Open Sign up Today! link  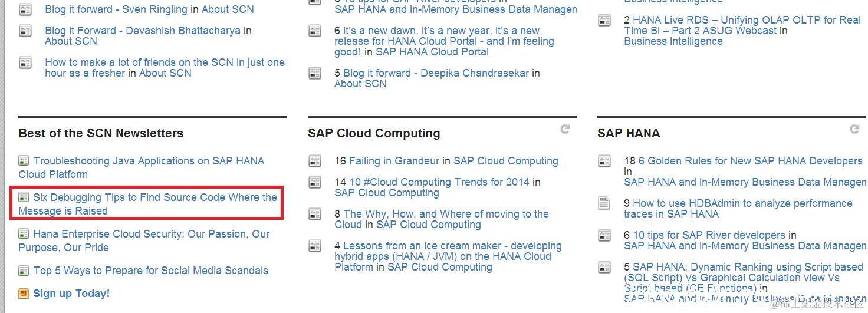[71, 294]
